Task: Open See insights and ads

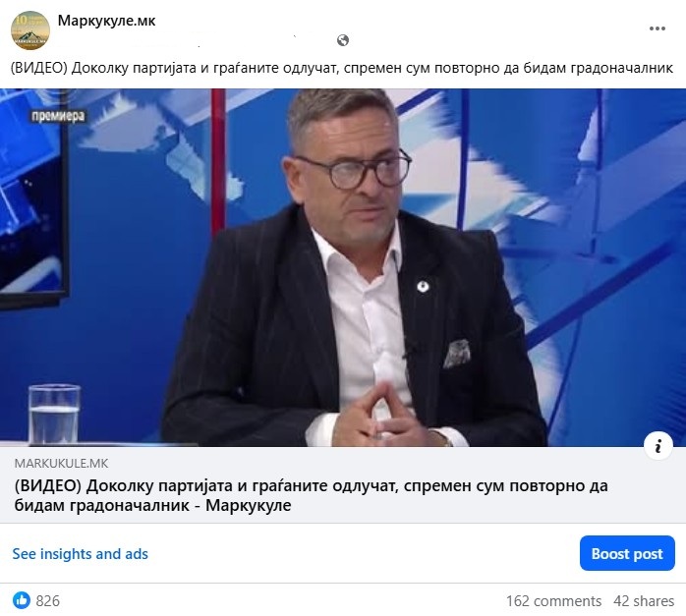Action: [x=80, y=554]
